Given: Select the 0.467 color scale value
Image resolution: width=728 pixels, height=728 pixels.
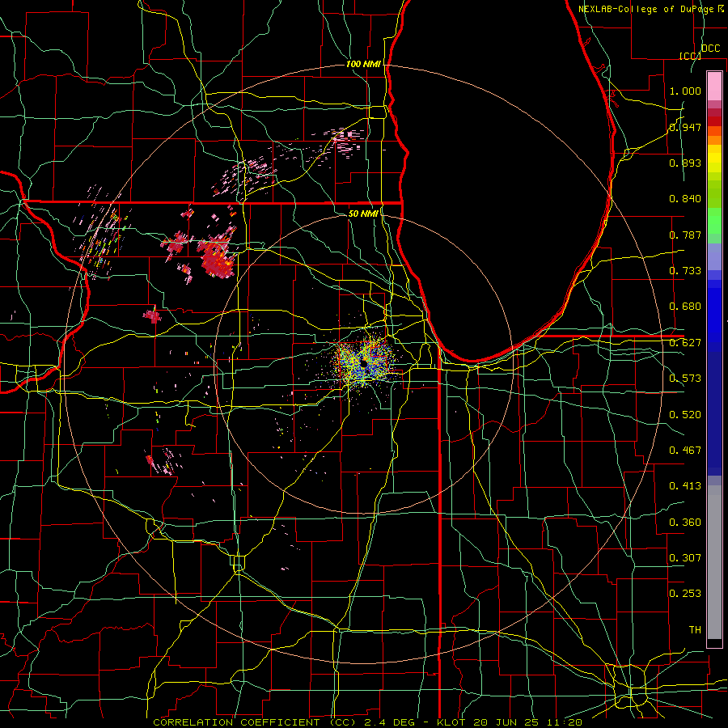Looking at the screenshot, I should [x=685, y=451].
